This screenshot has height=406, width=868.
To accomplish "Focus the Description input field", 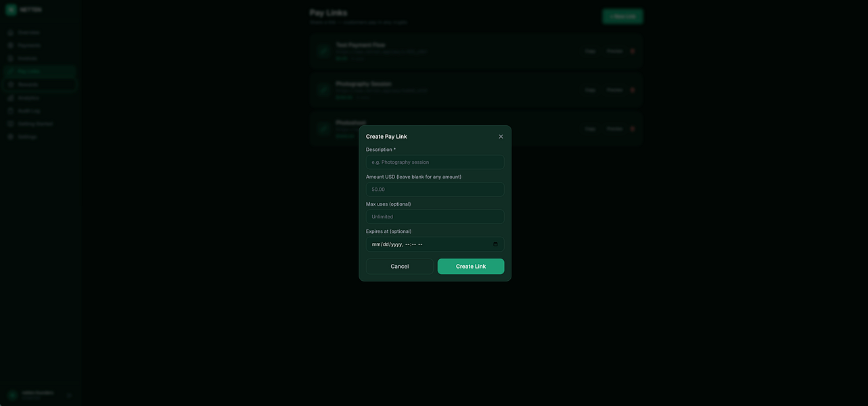I will 435,162.
